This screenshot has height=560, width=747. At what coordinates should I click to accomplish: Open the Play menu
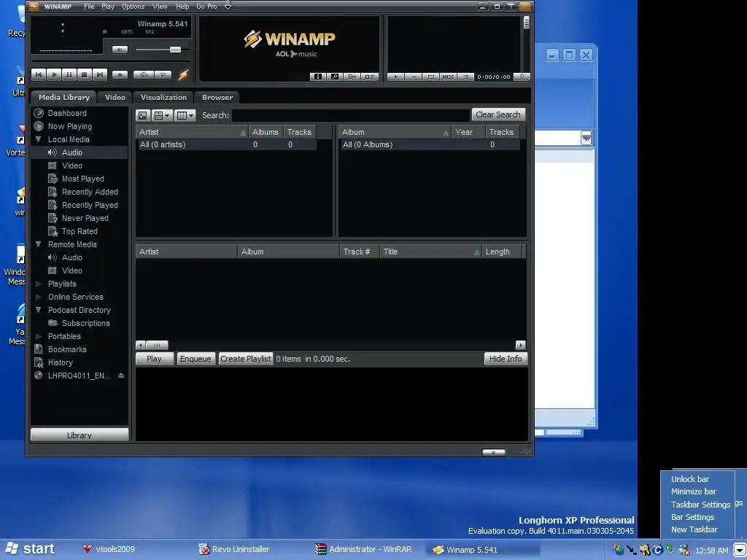108,6
